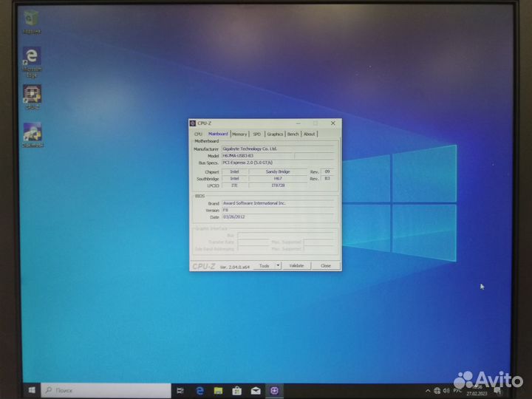532x399 pixels.
Task: Click the BIOS Date 03/26/2012 field
Action: coord(278,217)
